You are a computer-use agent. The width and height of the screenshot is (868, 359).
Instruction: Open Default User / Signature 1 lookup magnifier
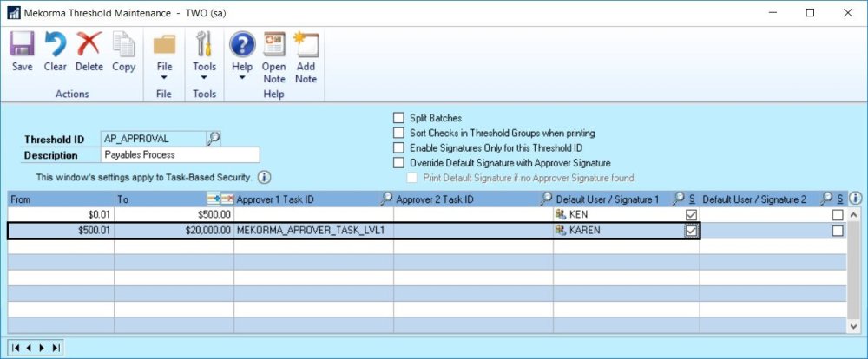pos(679,199)
